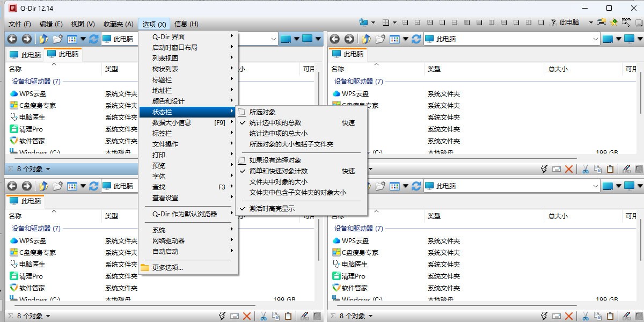The height and width of the screenshot is (322, 644).
Task: Disable 激活时高亮显示 option
Action: pyautogui.click(x=272, y=209)
